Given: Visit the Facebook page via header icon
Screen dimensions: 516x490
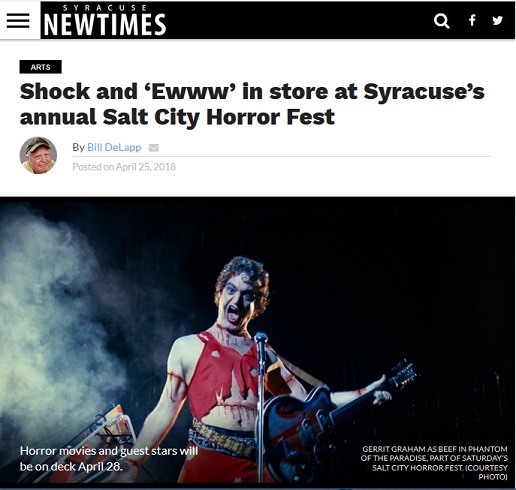Looking at the screenshot, I should coord(472,20).
